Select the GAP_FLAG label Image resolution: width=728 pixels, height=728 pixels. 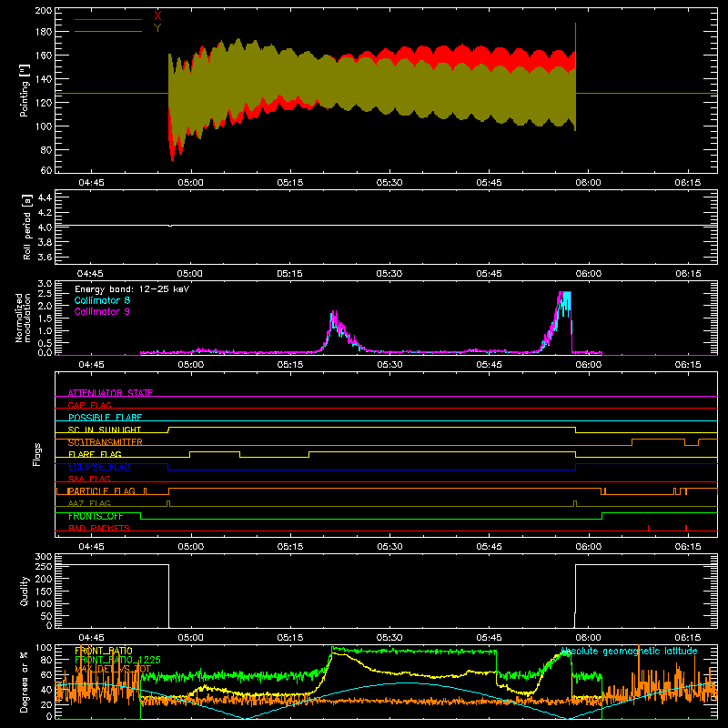click(89, 405)
